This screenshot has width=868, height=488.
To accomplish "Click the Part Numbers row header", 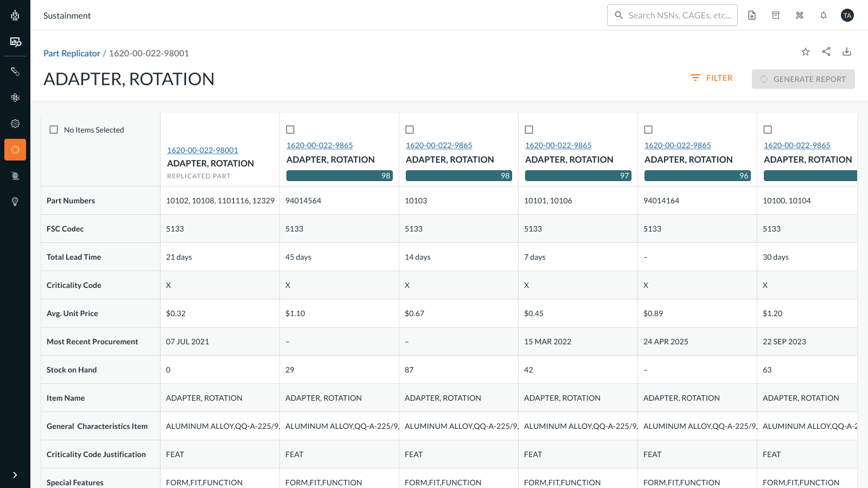I will coord(71,201).
